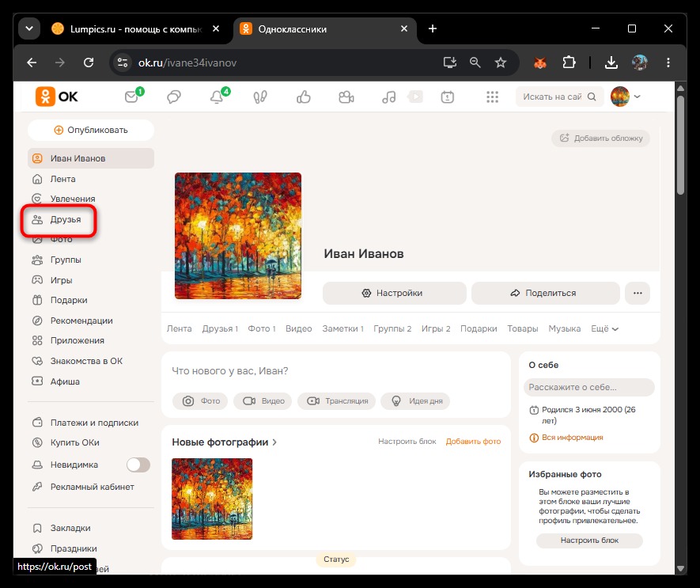The width and height of the screenshot is (700, 588).
Task: Go back using browser back arrow
Action: pyautogui.click(x=32, y=63)
